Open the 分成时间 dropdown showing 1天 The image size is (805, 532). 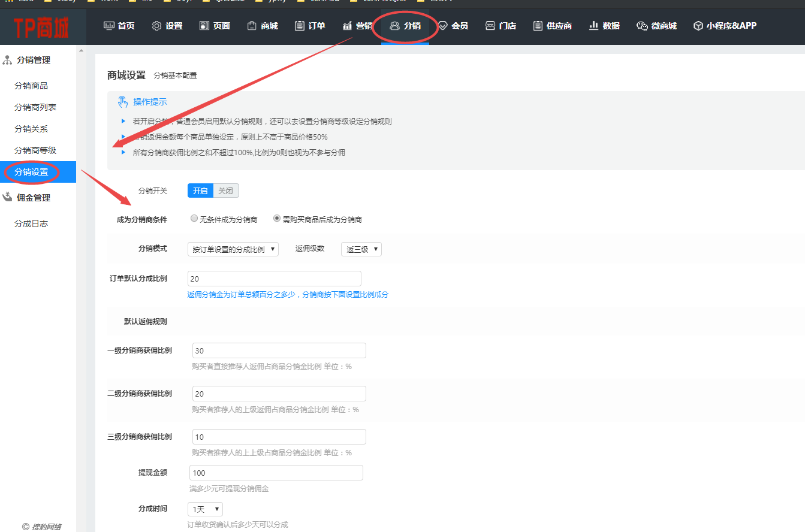pyautogui.click(x=204, y=507)
